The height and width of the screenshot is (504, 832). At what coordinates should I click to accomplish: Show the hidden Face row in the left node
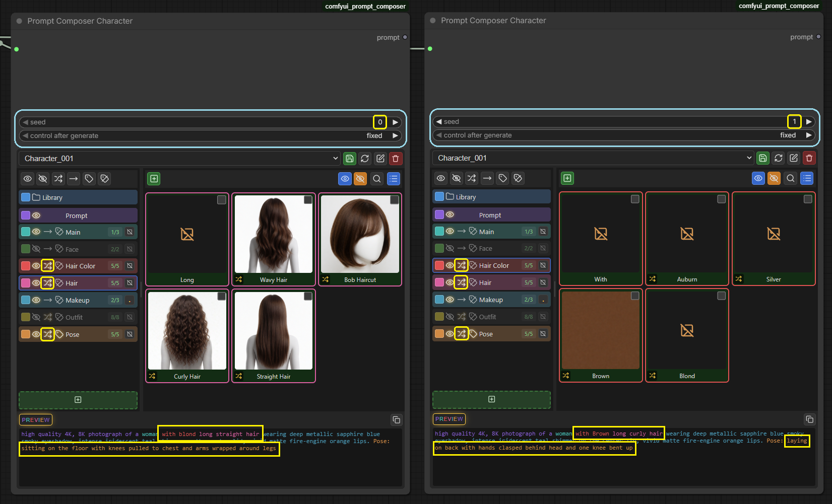pyautogui.click(x=36, y=249)
